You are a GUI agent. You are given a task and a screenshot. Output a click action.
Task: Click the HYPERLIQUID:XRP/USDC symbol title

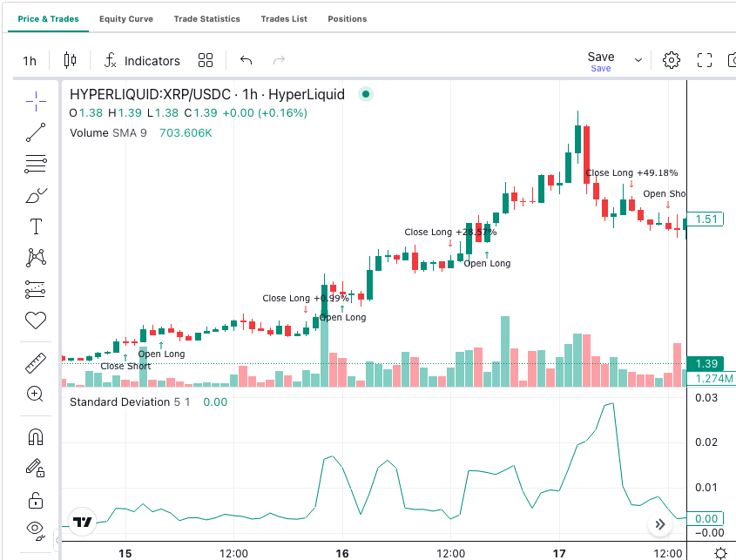click(207, 94)
